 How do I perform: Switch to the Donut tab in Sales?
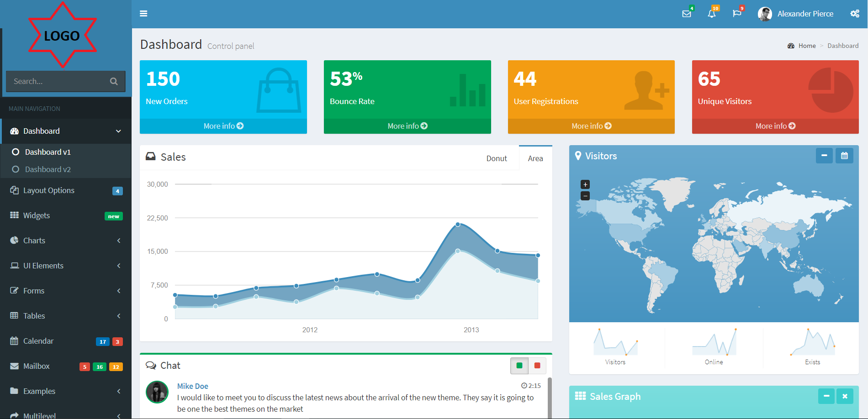pos(497,158)
